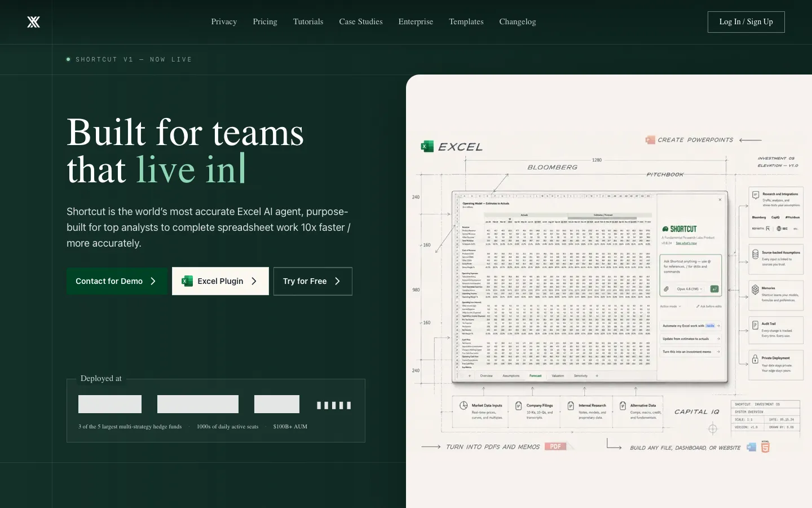Click the Word document icon near the bottom

pyautogui.click(x=751, y=447)
